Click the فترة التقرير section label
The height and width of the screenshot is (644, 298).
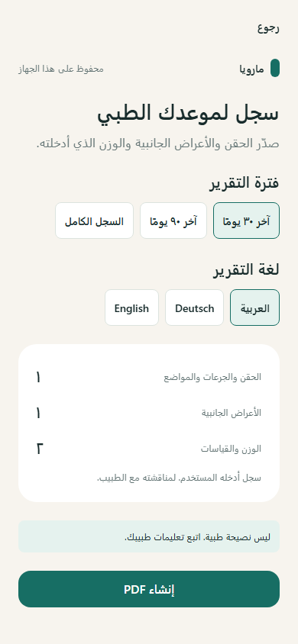245,183
